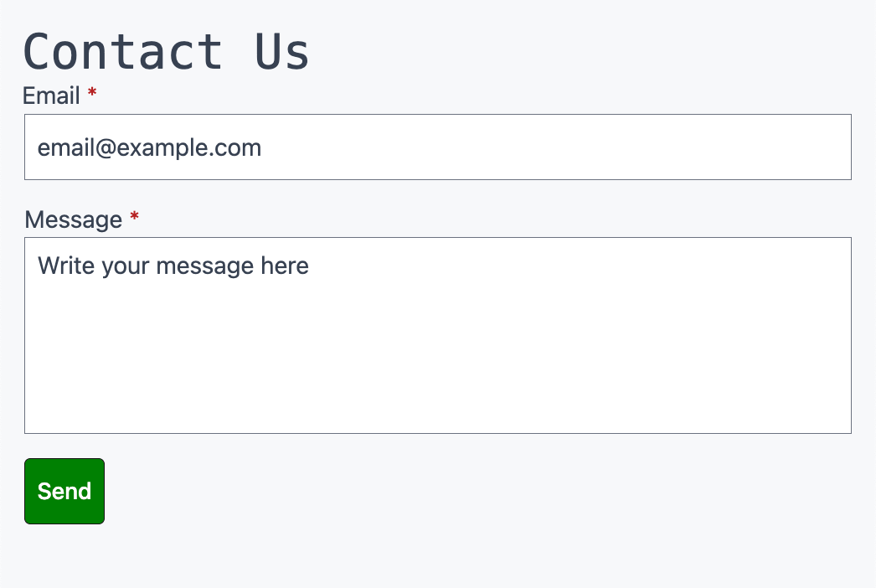876x588 pixels.
Task: Click the border of the Email field
Action: point(437,116)
